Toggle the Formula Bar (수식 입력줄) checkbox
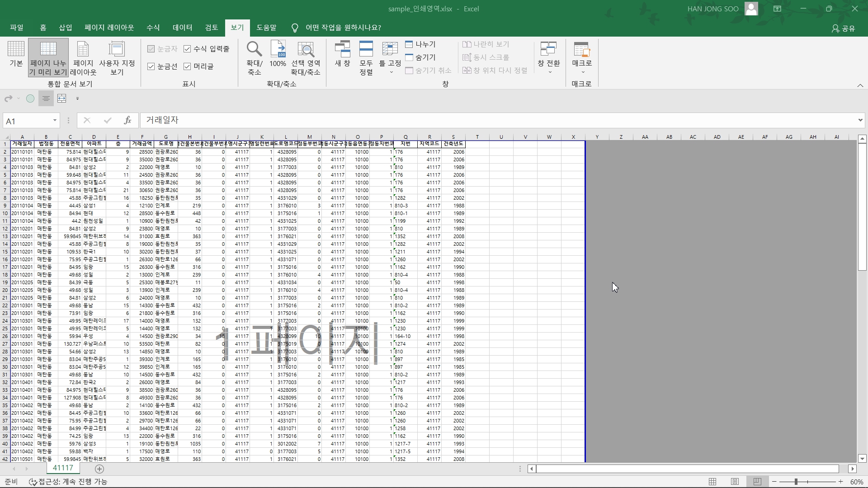This screenshot has height=488, width=868. tap(188, 49)
